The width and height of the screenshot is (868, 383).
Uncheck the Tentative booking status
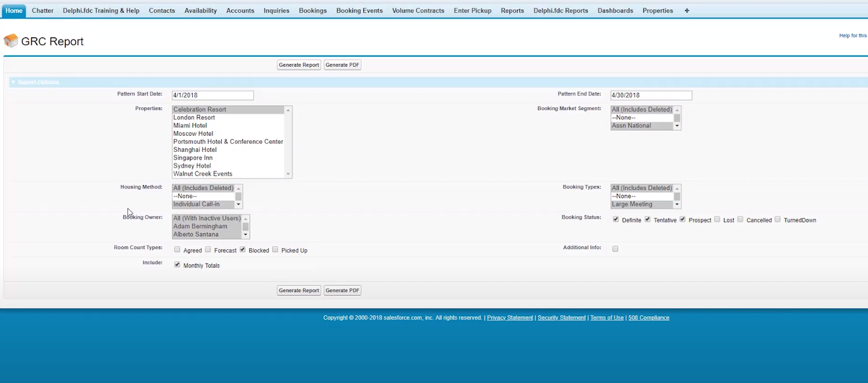click(648, 219)
